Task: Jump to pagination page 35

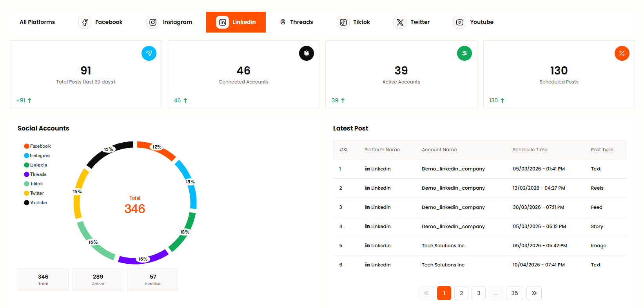Action: pyautogui.click(x=515, y=293)
